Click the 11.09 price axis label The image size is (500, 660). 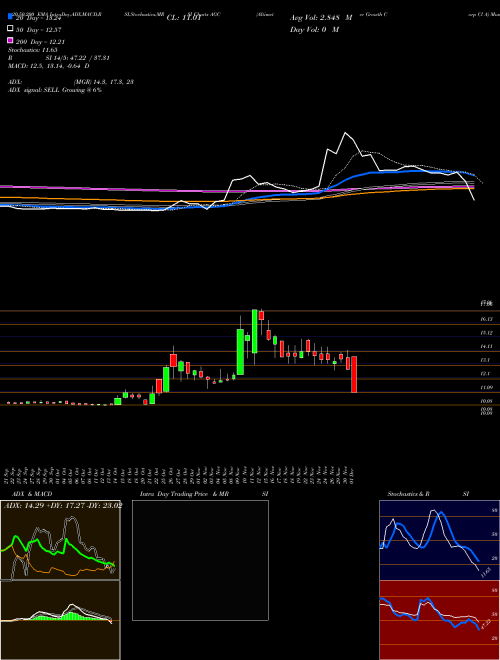486,387
